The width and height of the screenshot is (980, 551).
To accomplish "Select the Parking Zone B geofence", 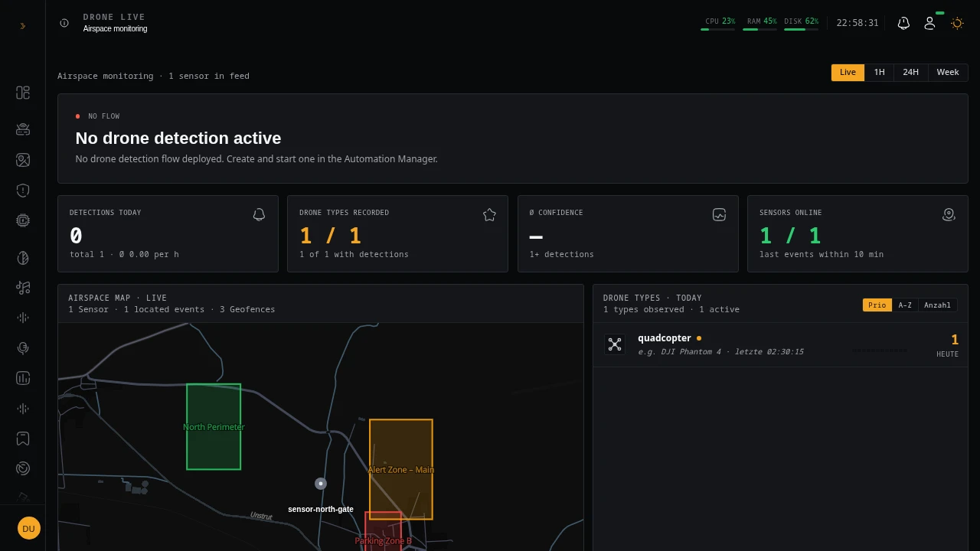I will [x=383, y=531].
